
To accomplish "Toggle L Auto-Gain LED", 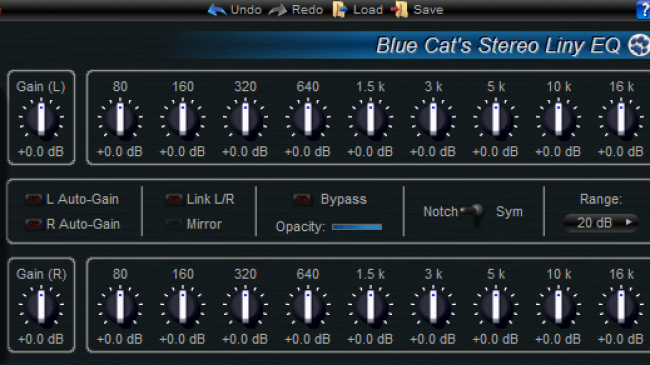I will click(x=34, y=199).
